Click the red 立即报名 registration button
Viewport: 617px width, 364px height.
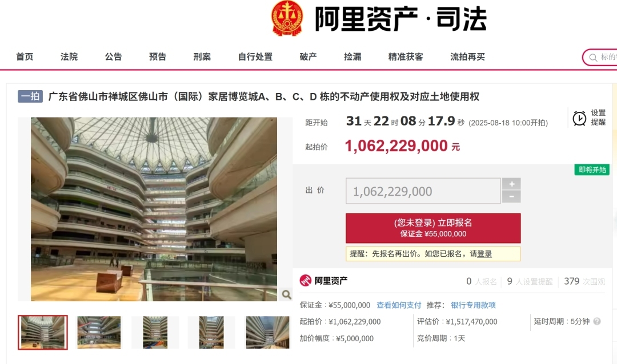coord(433,228)
